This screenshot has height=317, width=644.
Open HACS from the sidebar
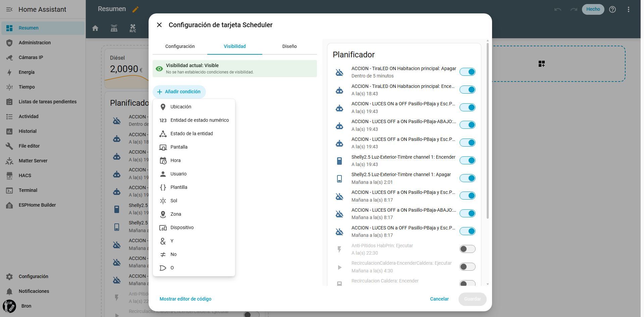[43, 175]
